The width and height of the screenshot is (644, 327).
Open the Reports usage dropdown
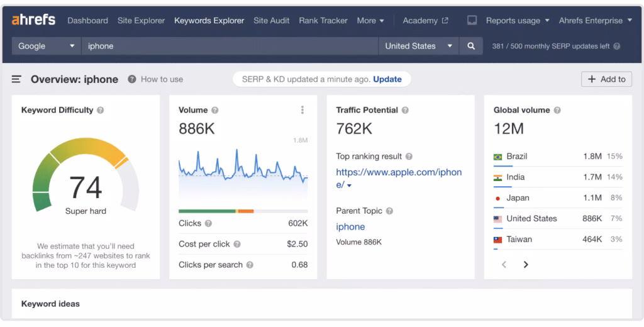coord(517,20)
